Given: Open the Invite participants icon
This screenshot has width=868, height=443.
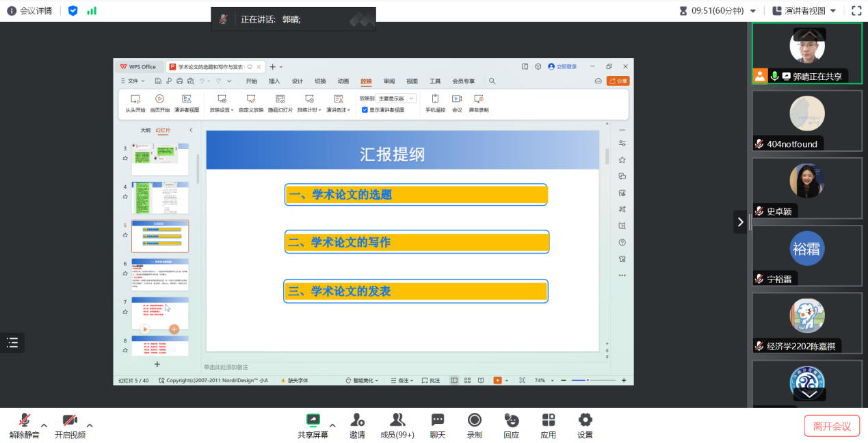Looking at the screenshot, I should [x=357, y=420].
